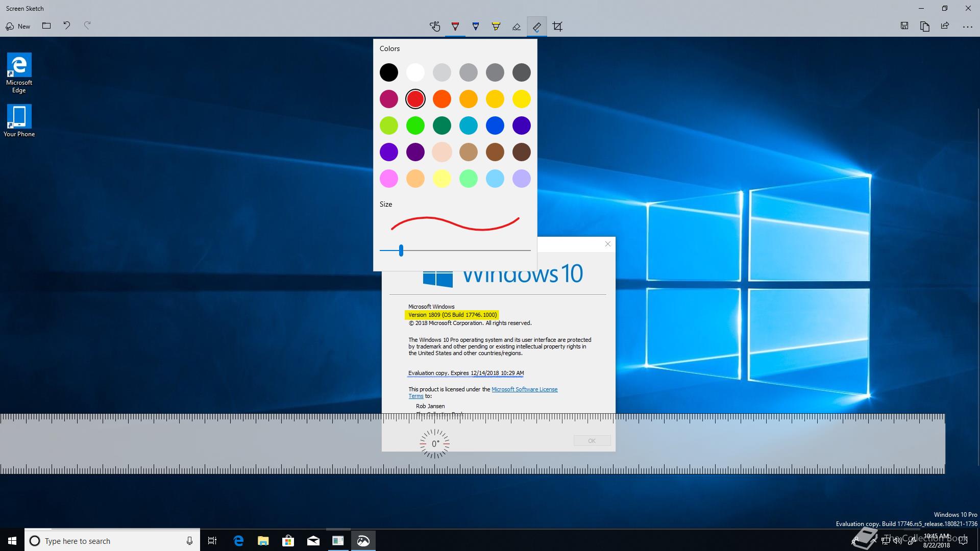Viewport: 980px width, 551px height.
Task: Choose black color swatch
Action: (389, 72)
